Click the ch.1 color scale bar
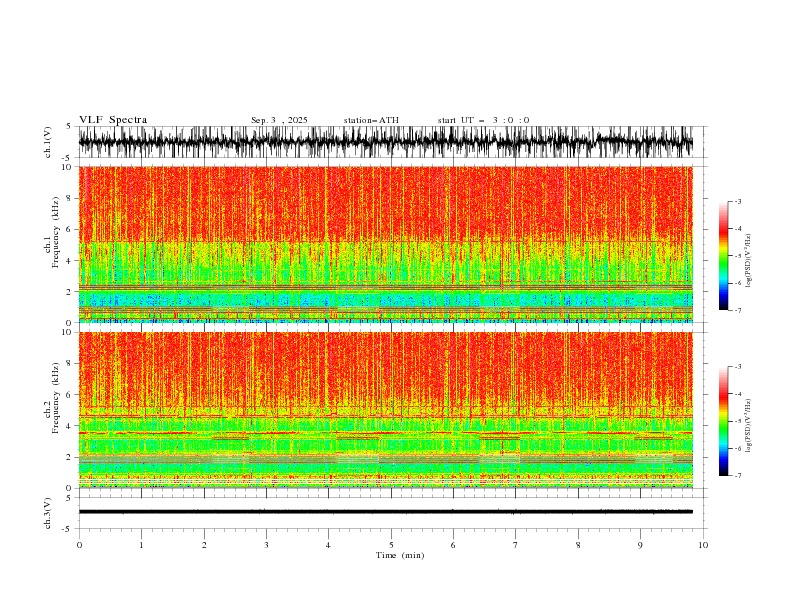 tap(723, 256)
